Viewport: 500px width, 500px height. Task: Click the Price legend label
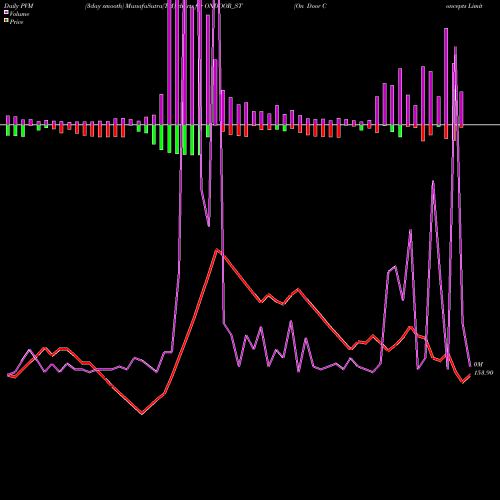pyautogui.click(x=16, y=22)
